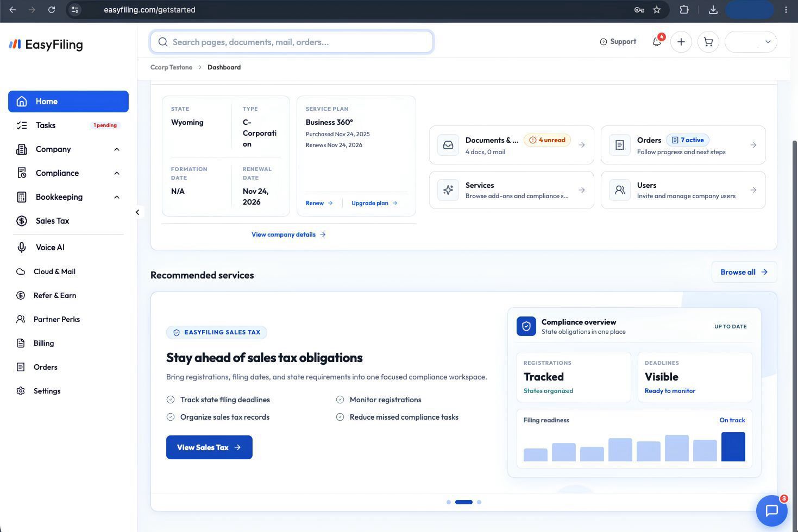Image resolution: width=798 pixels, height=532 pixels.
Task: Click Renew plan link
Action: 319,203
